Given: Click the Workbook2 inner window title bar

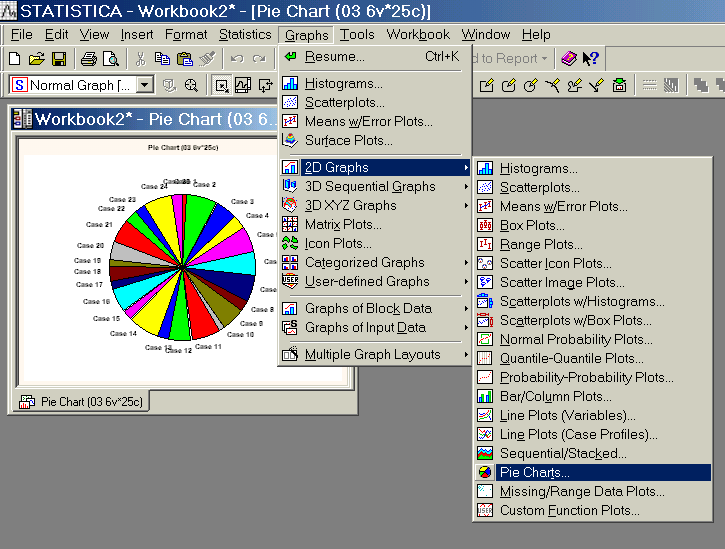Looking at the screenshot, I should [x=143, y=119].
